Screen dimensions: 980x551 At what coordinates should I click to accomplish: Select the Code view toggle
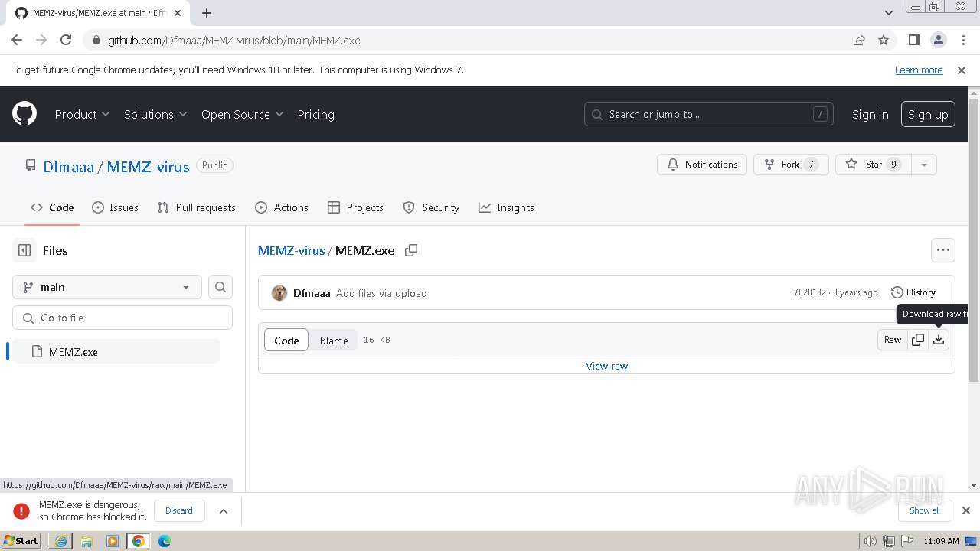tap(286, 341)
